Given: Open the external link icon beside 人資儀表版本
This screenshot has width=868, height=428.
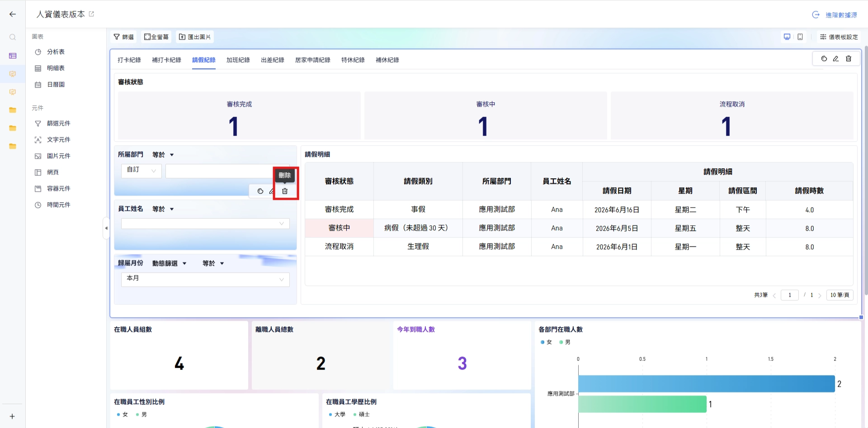Looking at the screenshot, I should [91, 14].
